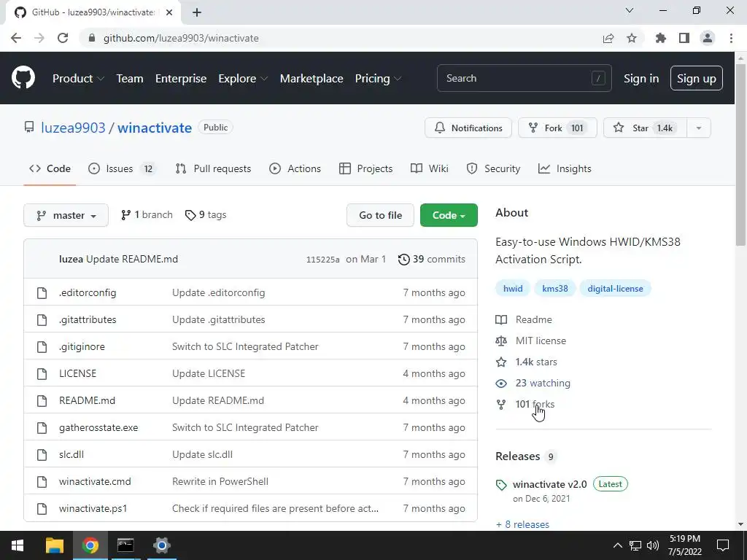Click the share page icon in address bar
Viewport: 747px width, 560px height.
click(x=608, y=38)
